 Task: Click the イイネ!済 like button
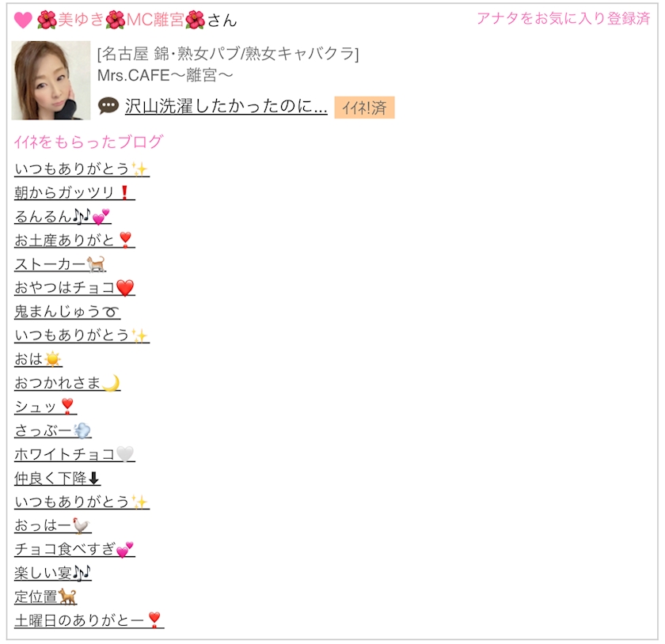(364, 108)
